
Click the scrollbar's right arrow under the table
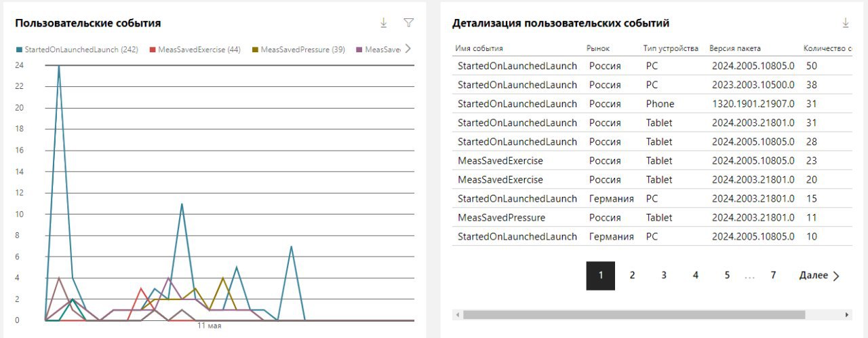click(847, 315)
